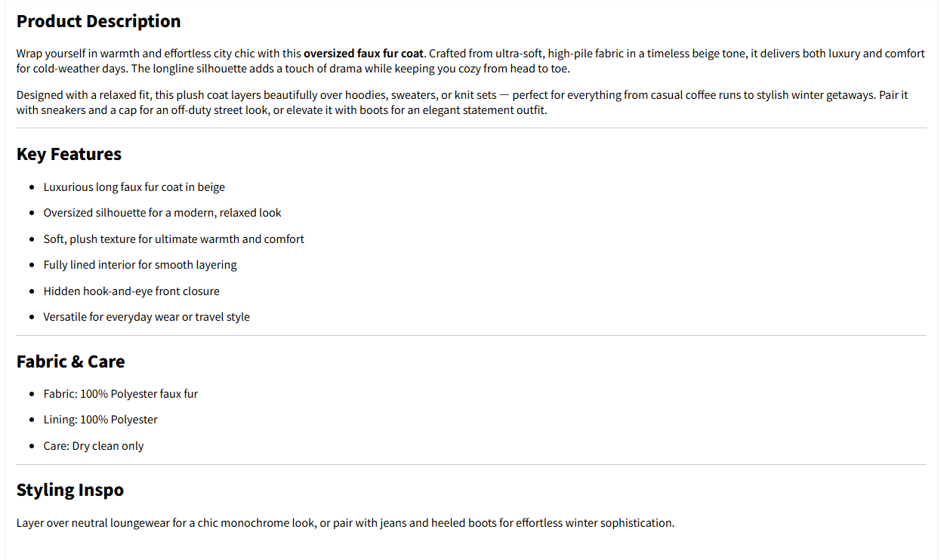This screenshot has height=560, width=941.
Task: Click the 'Lining: 100% Polyester' item
Action: point(100,420)
